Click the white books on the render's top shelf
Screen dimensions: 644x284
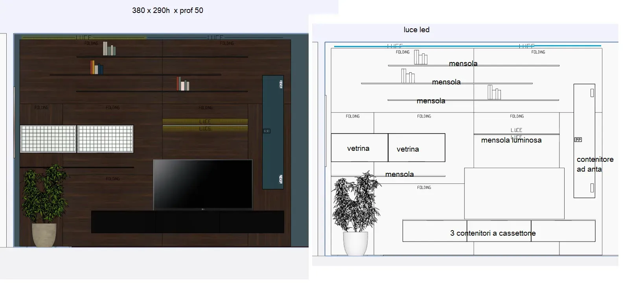point(109,49)
